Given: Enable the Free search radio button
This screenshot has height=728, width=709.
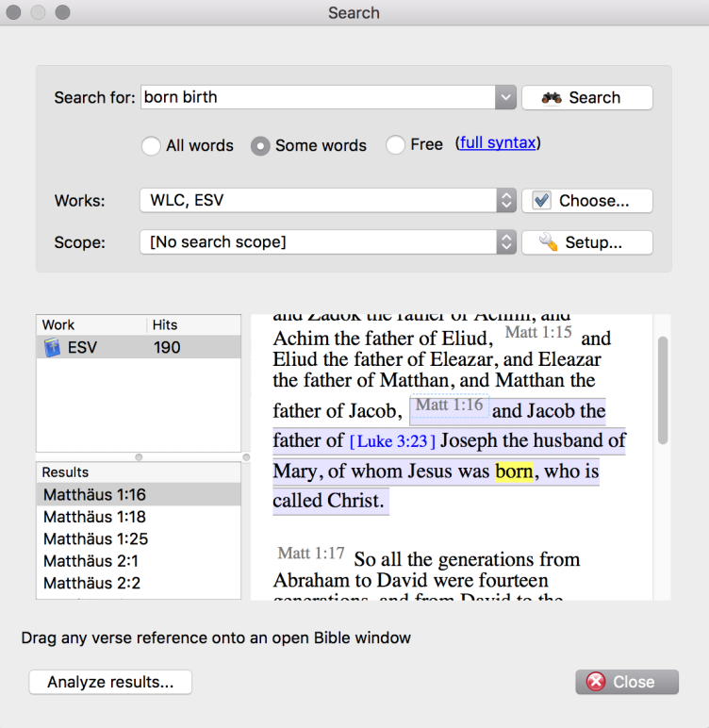Looking at the screenshot, I should click(x=396, y=145).
